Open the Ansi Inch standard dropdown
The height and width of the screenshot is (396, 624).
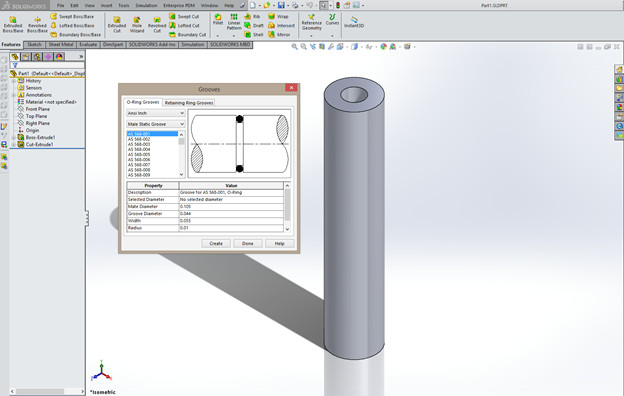[x=156, y=113]
